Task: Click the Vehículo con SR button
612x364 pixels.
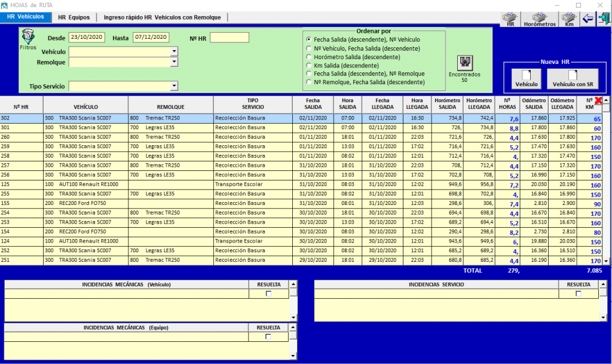Action: (573, 79)
